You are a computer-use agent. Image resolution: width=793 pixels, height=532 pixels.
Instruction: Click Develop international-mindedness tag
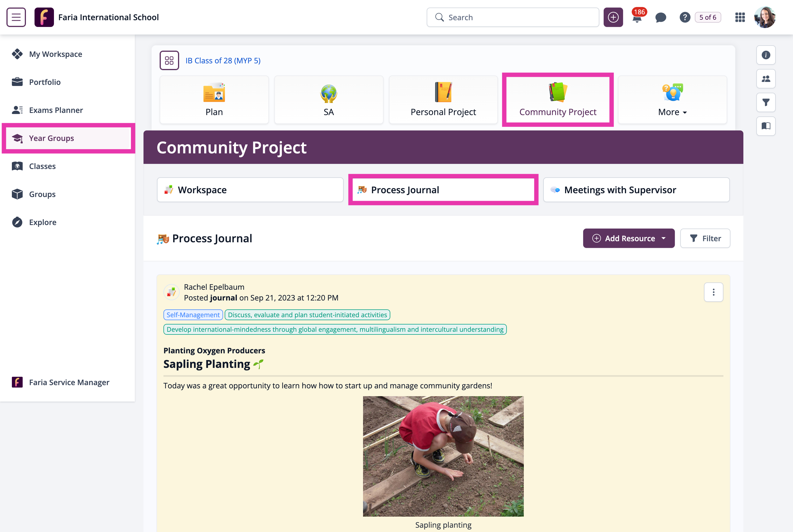[335, 329]
